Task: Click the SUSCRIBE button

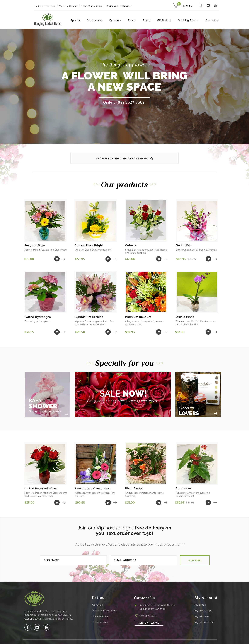Action: 194,560
